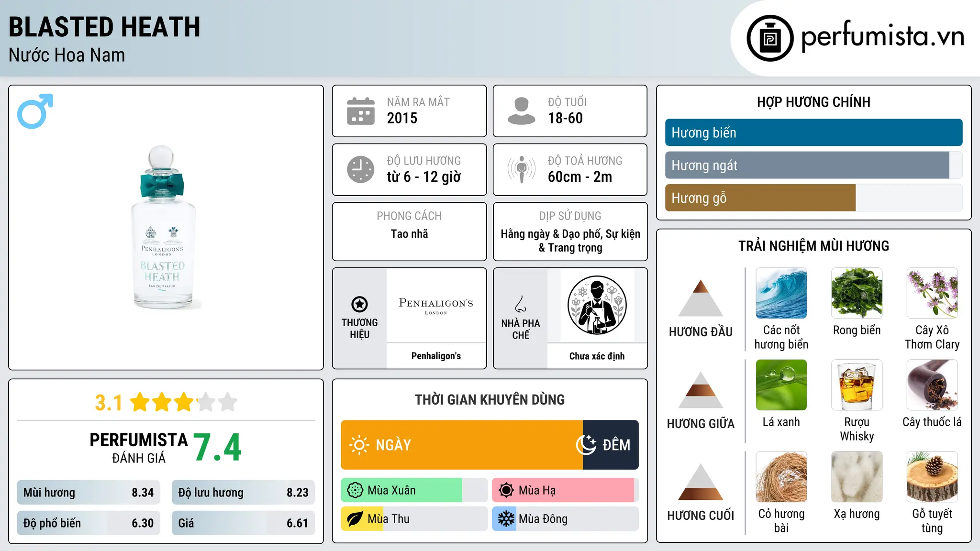Click the Hương giữa pyramid icon
980x551 pixels.
point(701,390)
